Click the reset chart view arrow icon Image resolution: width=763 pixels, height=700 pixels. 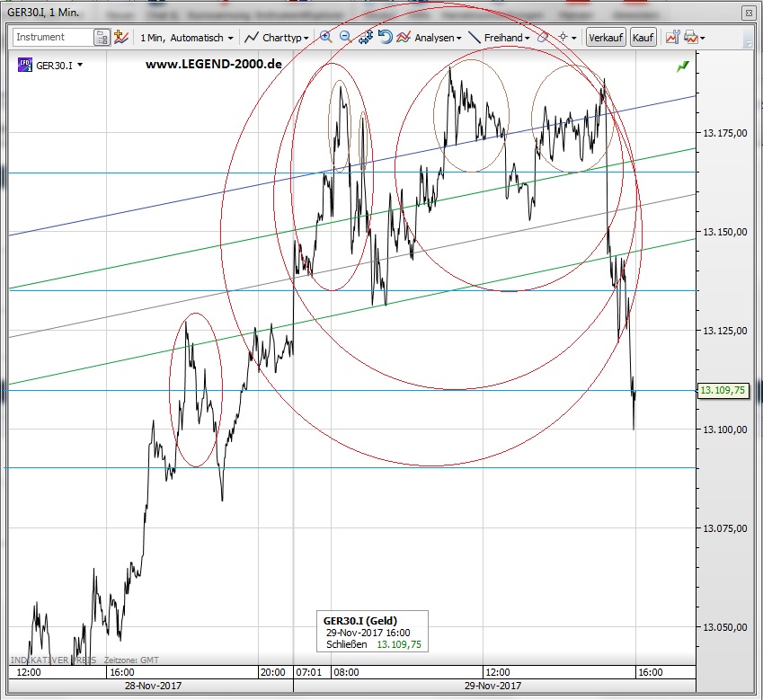(x=385, y=37)
